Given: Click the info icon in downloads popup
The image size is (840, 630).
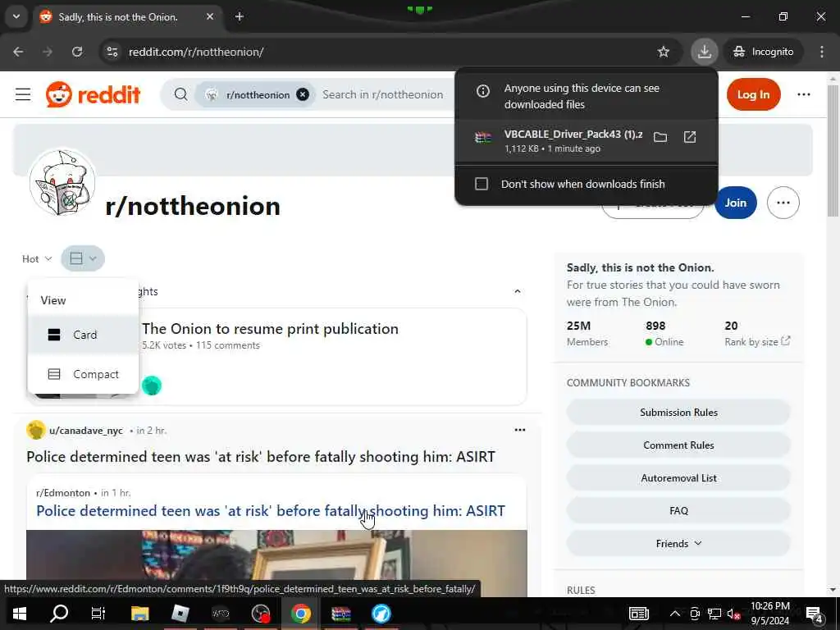Looking at the screenshot, I should point(482,91).
